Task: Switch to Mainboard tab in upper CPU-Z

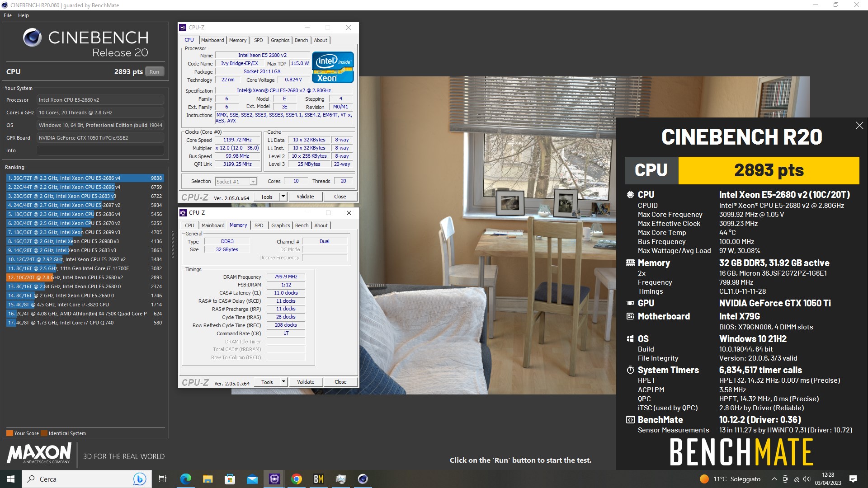Action: (212, 40)
